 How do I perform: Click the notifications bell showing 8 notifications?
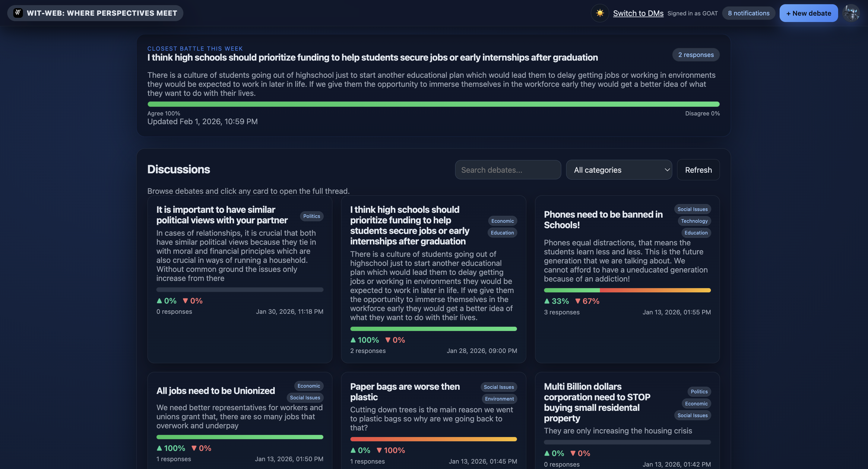(748, 13)
